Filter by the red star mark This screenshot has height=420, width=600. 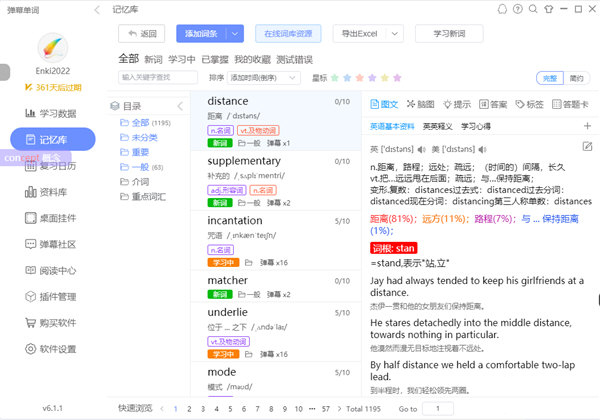click(360, 78)
